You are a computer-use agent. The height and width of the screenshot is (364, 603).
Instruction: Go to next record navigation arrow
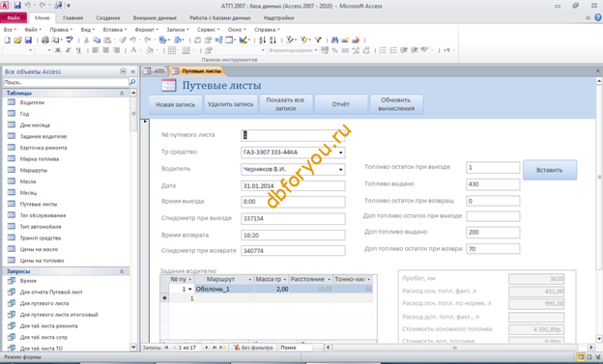tap(207, 348)
